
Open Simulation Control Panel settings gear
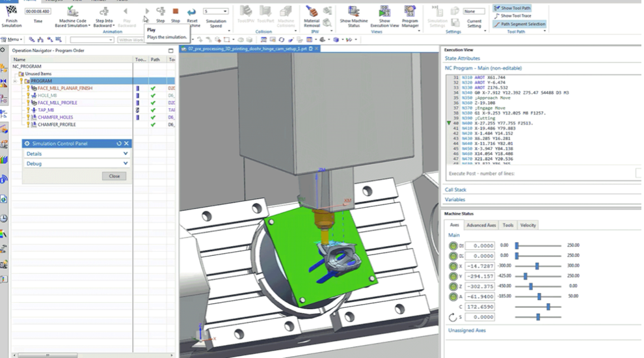(x=27, y=143)
